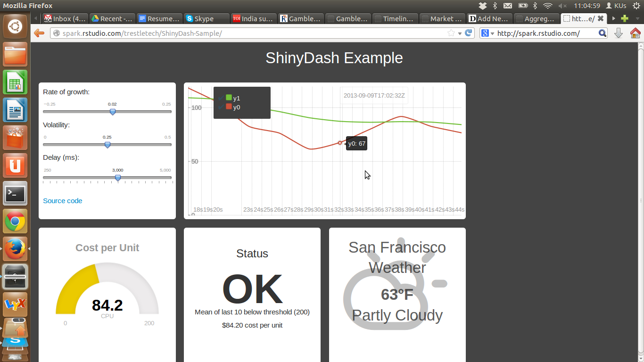
Task: Bookmark this page with the star icon
Action: 451,33
